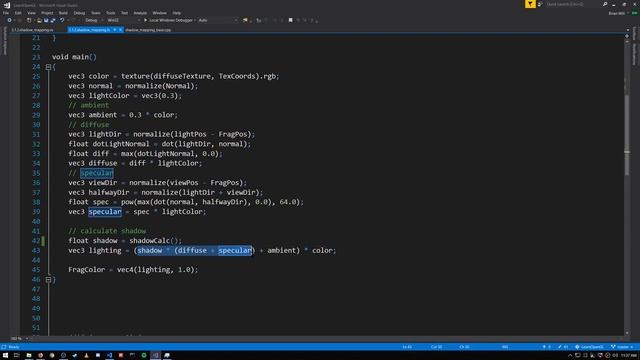Open the Window menu
The height and width of the screenshot is (360, 640).
[x=159, y=13]
